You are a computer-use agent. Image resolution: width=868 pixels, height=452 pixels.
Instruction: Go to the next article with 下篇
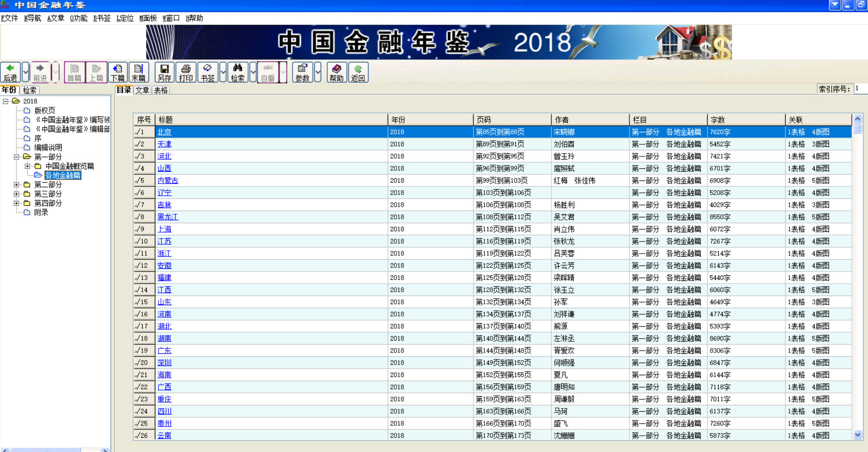[117, 72]
